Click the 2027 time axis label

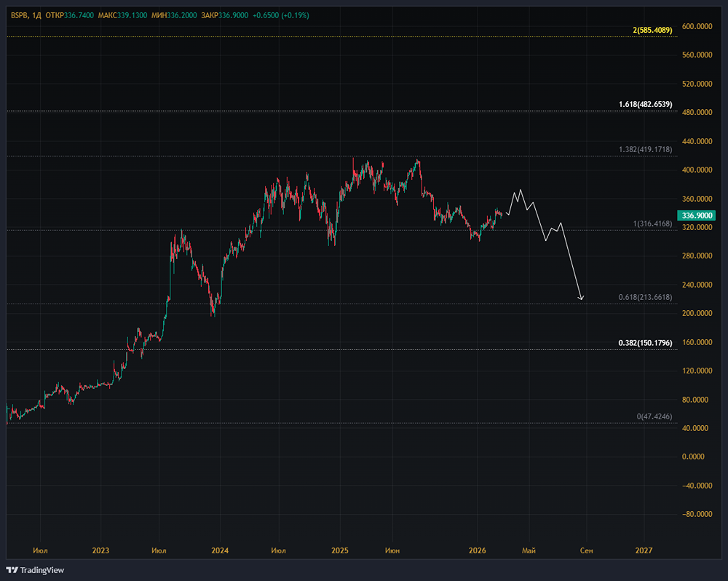coord(644,550)
